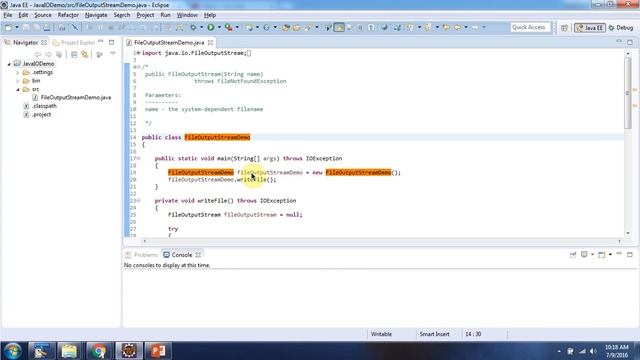Click in the Quick Access search field
640x360 pixels.
coord(530,27)
